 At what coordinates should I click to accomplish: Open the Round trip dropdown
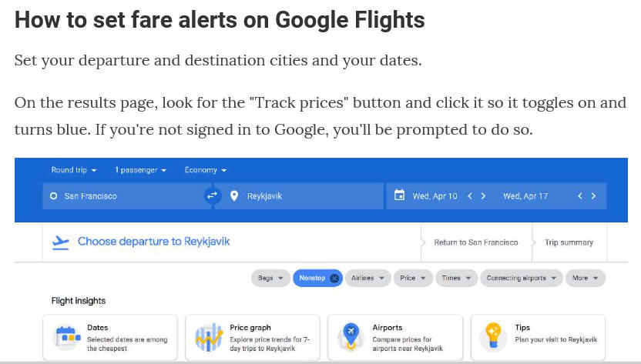point(74,170)
